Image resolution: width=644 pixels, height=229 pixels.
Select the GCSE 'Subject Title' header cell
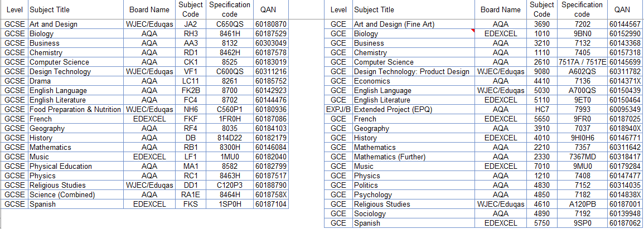click(76, 10)
